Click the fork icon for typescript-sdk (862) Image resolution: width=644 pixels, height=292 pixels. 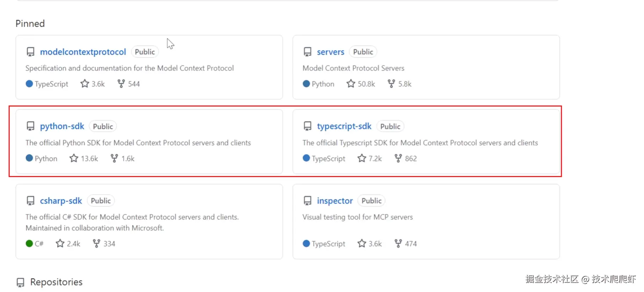[x=398, y=158]
